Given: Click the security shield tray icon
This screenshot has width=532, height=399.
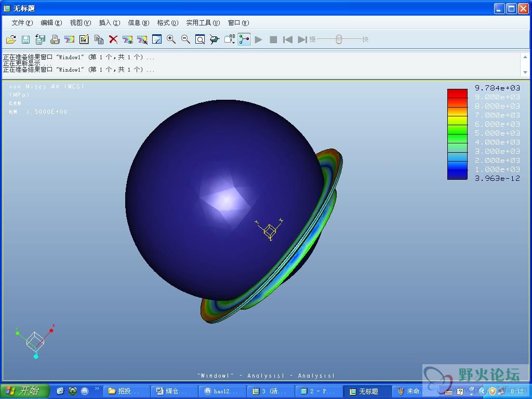Looking at the screenshot, I should (x=493, y=392).
